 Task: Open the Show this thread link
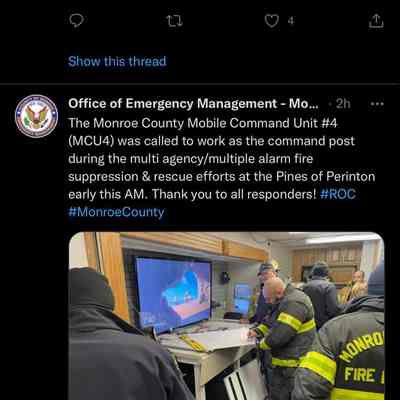[x=117, y=61]
